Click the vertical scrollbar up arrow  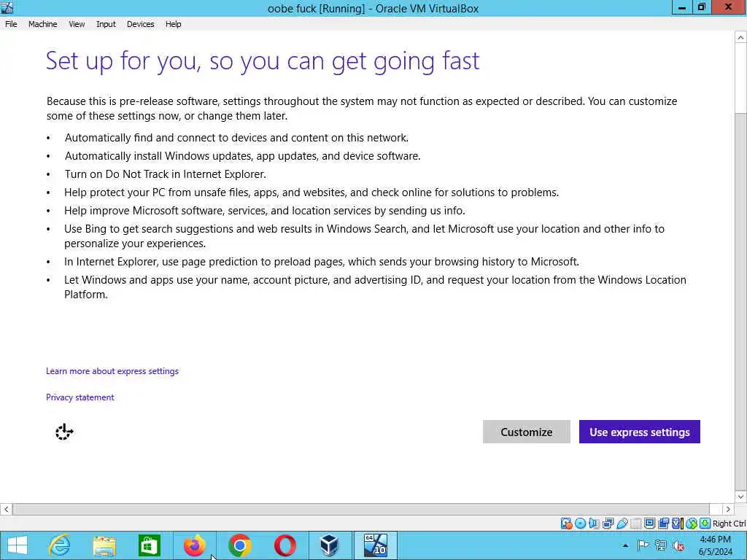pyautogui.click(x=740, y=37)
